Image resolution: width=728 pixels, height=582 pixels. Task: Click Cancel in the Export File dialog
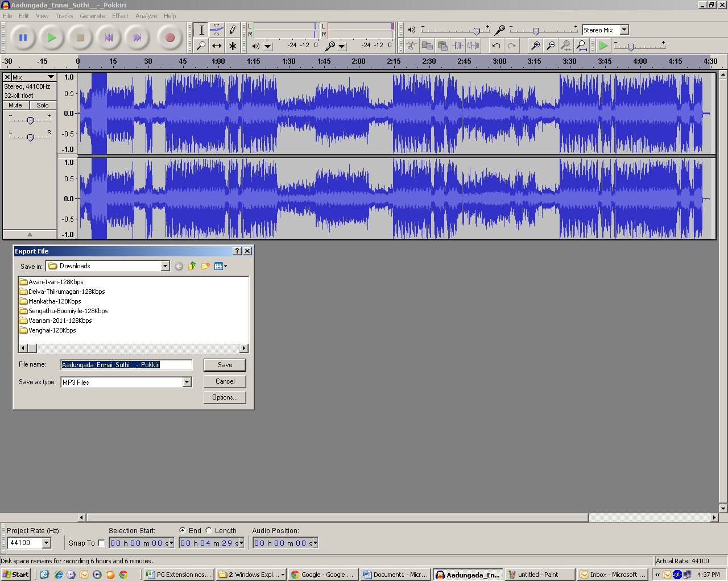click(225, 381)
